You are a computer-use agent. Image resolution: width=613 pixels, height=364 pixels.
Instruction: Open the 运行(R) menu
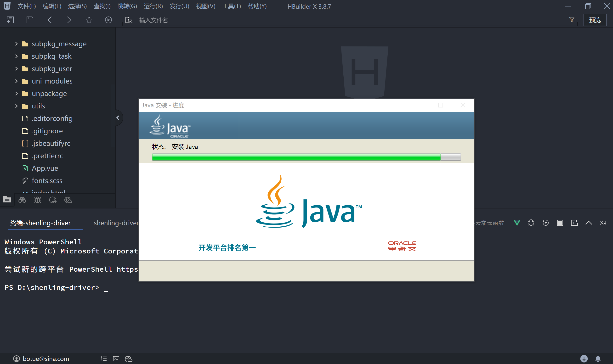coord(153,6)
